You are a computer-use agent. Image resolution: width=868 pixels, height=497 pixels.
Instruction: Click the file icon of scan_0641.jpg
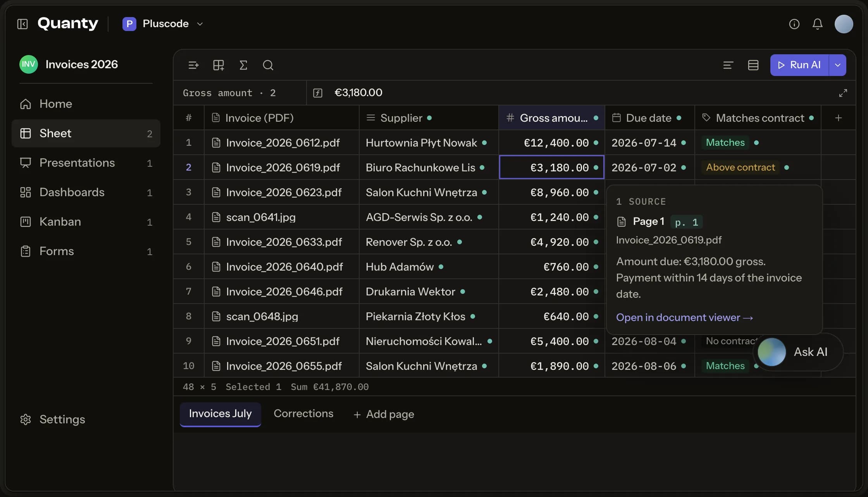coord(216,217)
